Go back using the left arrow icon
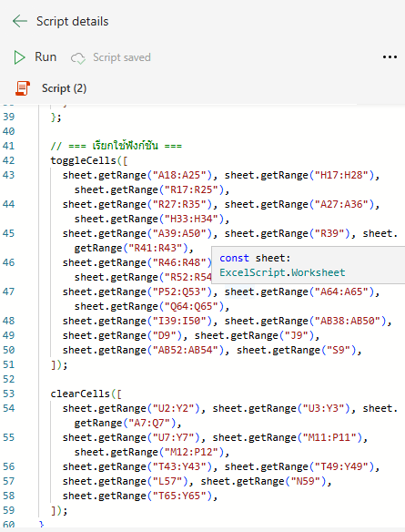Screen dimensions: 405x532 pos(20,21)
